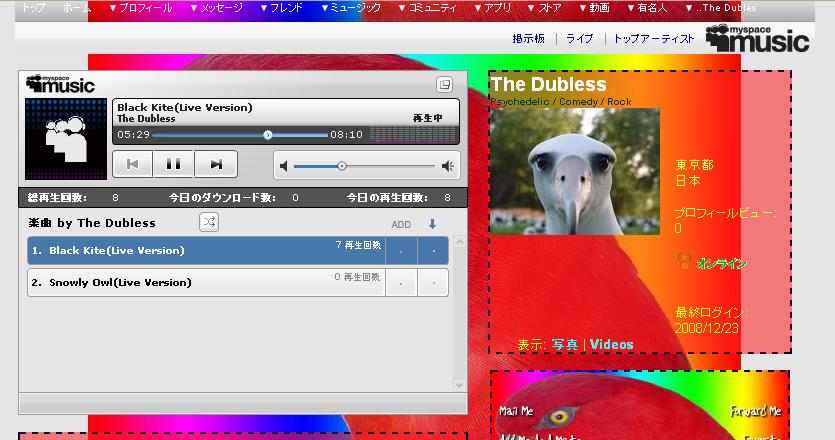Open the トップアーティスト link
835x440 pixels.
pyautogui.click(x=654, y=38)
